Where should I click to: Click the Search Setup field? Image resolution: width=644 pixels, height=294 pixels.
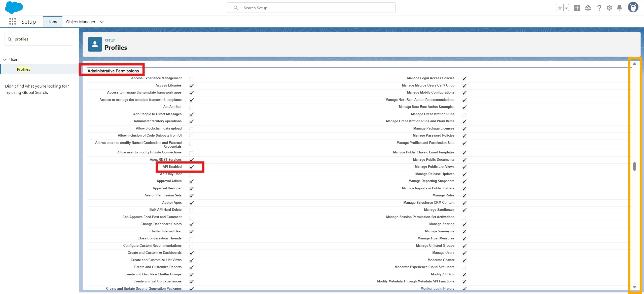coord(311,8)
